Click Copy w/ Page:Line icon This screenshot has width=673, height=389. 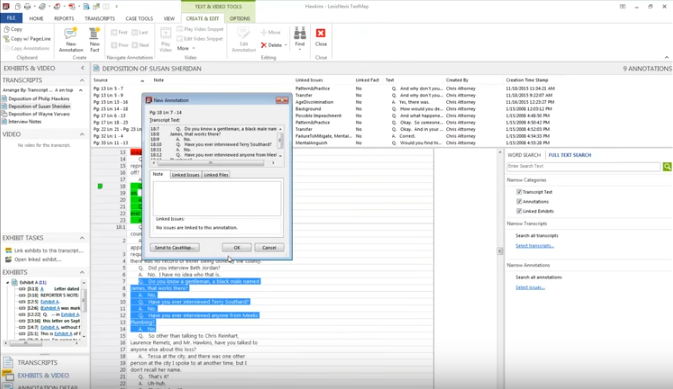pyautogui.click(x=6, y=39)
